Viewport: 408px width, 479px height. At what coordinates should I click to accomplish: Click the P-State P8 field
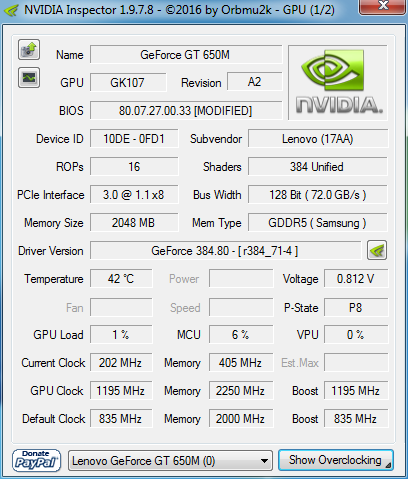(356, 307)
